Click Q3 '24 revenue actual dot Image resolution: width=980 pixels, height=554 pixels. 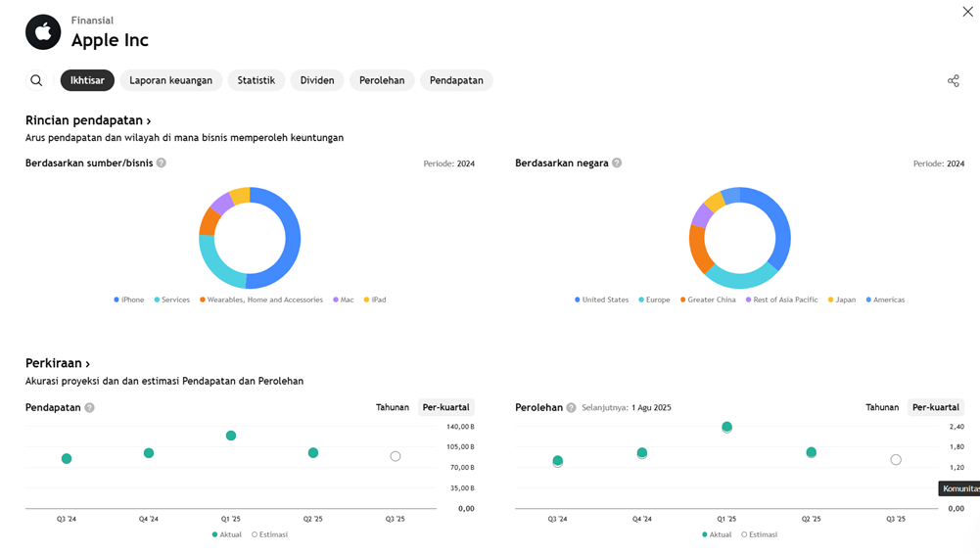(x=67, y=458)
